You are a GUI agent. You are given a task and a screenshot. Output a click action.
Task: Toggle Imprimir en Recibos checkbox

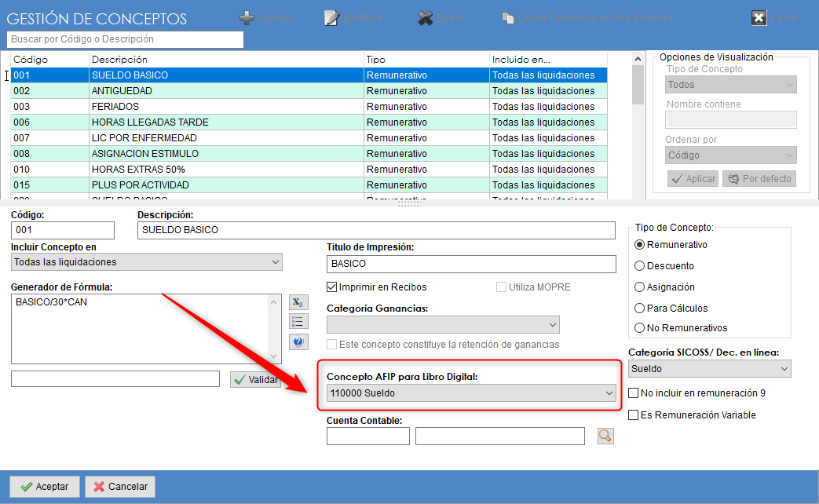point(331,287)
